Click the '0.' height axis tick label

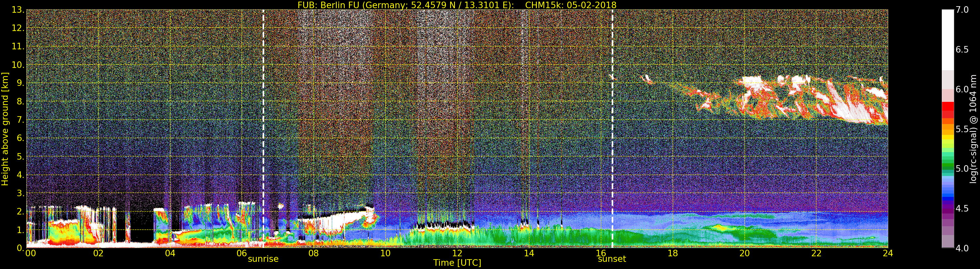20,248
